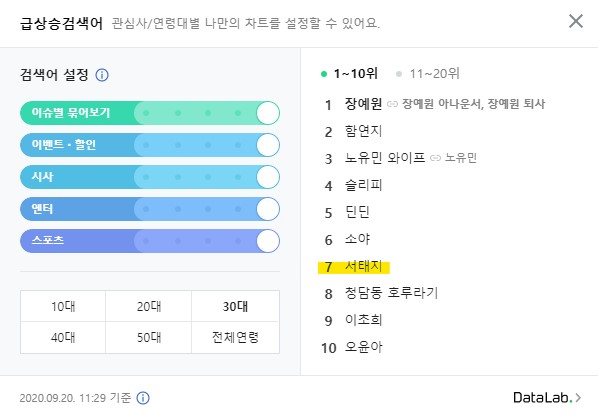The image size is (598, 418).
Task: Switch to the 1~10위 tab
Action: 349,73
